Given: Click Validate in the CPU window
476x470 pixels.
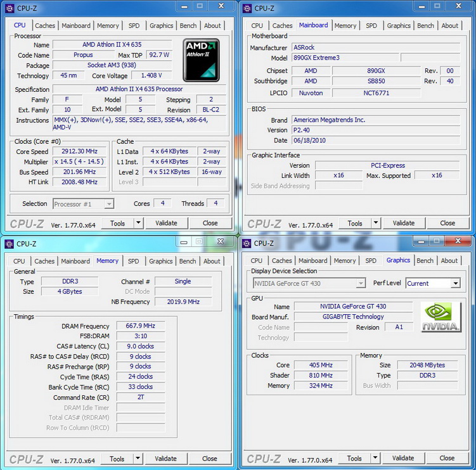Looking at the screenshot, I should pos(166,223).
